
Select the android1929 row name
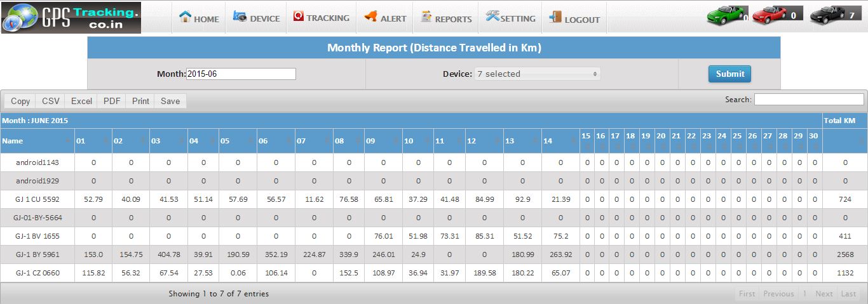click(37, 181)
